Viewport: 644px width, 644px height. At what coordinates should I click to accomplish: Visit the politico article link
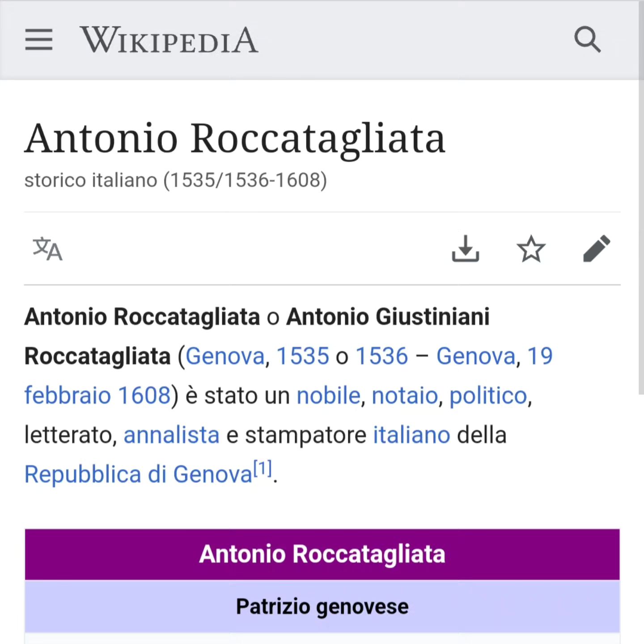(488, 396)
